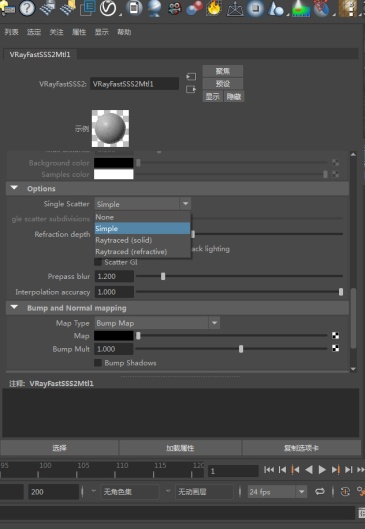Screen dimensions: 365x529
Task: Click the V-Ray logo shelf icon
Action: point(108,8)
